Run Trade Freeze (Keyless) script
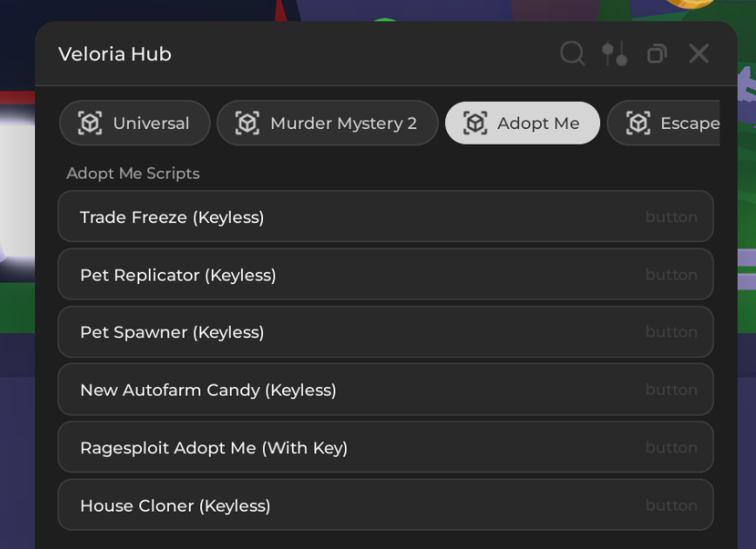 coord(386,216)
